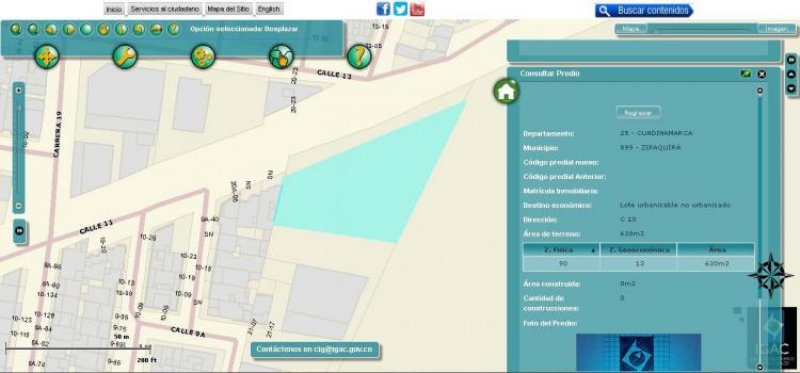Viewport: 800px width, 373px height.
Task: Toggle the left side panel arrow button
Action: (x=19, y=231)
